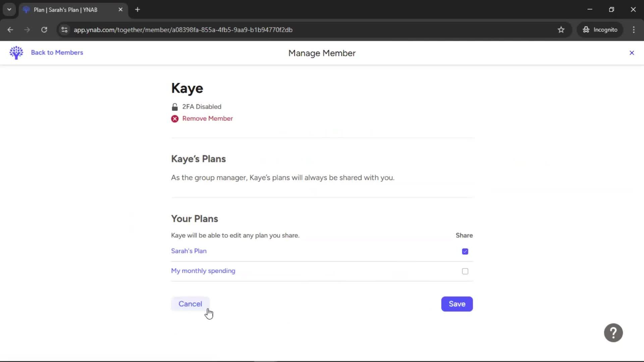Viewport: 644px width, 362px height.
Task: Click the red Remove Member icon
Action: coord(175,119)
